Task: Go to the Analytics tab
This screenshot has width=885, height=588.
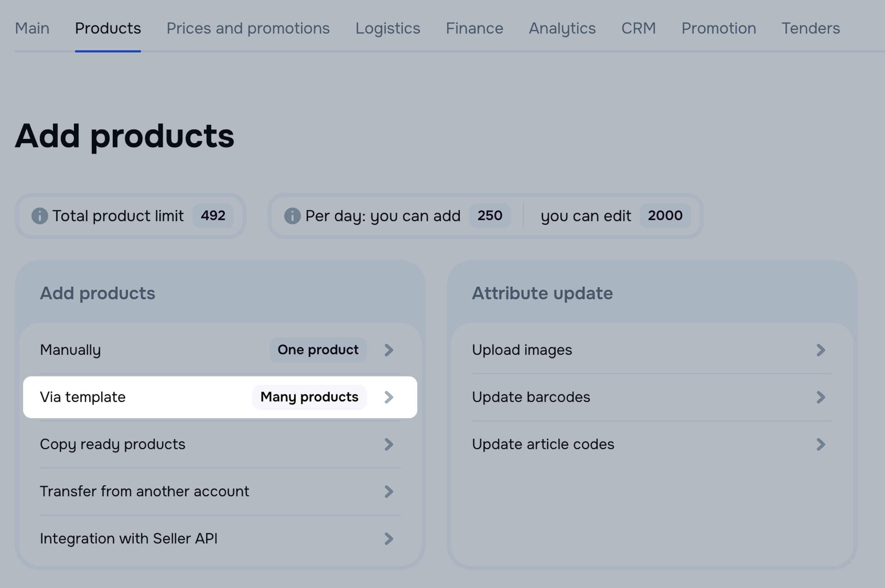Action: click(x=562, y=29)
